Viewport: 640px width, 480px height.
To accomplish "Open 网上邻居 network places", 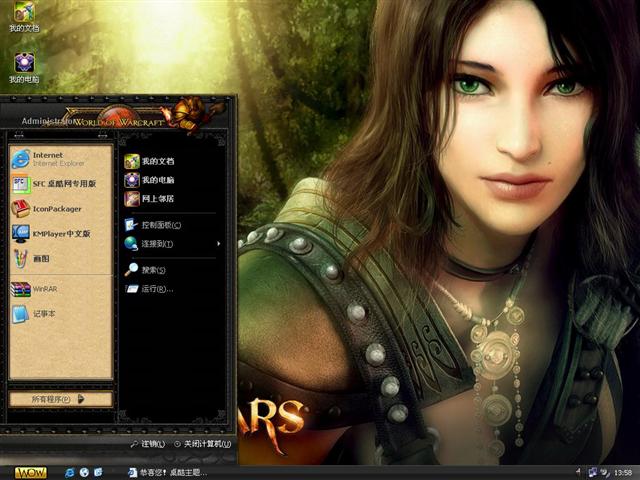I will coord(156,199).
